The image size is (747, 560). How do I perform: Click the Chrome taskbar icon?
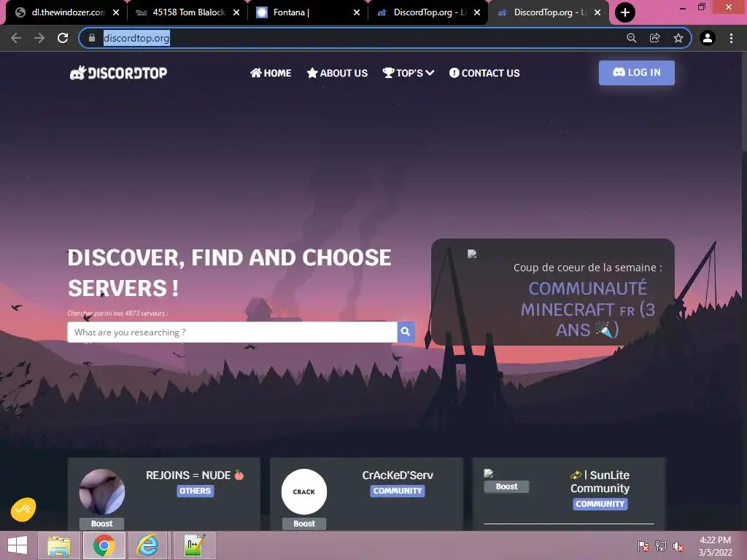click(104, 545)
